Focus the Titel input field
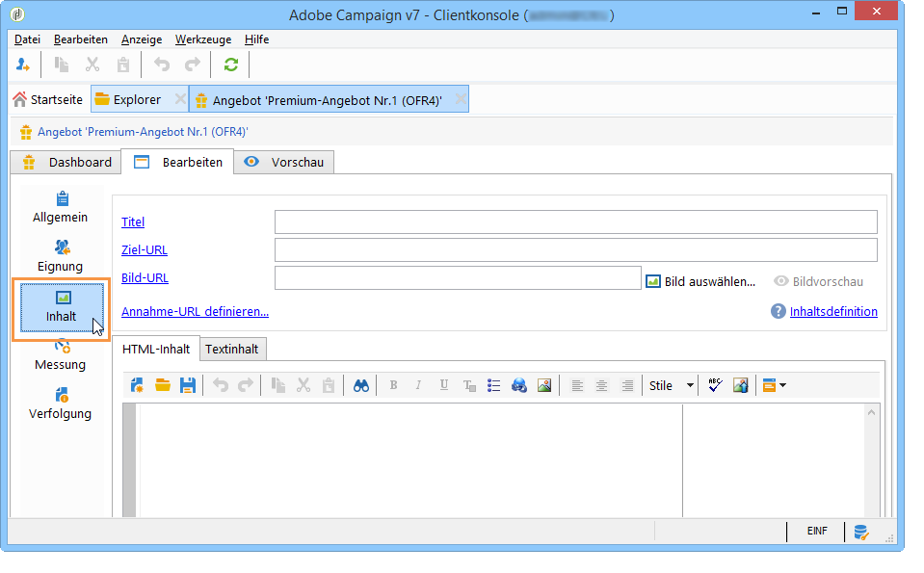The image size is (924, 573). (x=576, y=222)
